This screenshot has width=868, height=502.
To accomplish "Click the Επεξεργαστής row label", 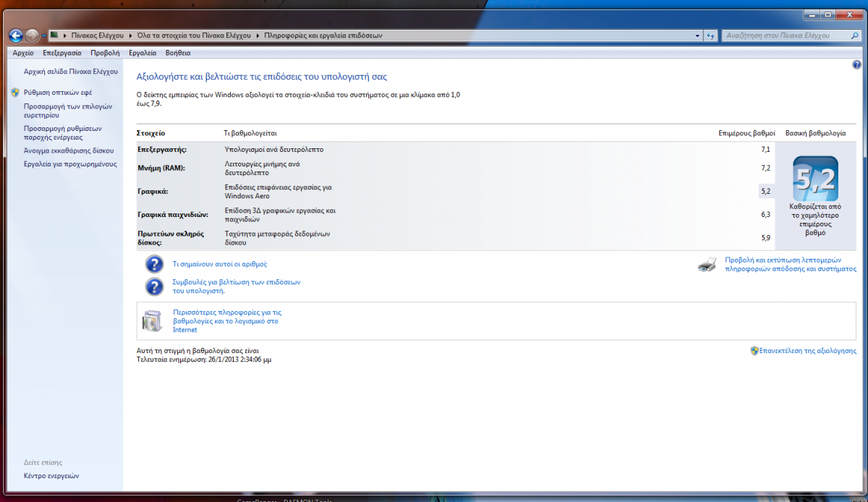I will click(x=162, y=149).
